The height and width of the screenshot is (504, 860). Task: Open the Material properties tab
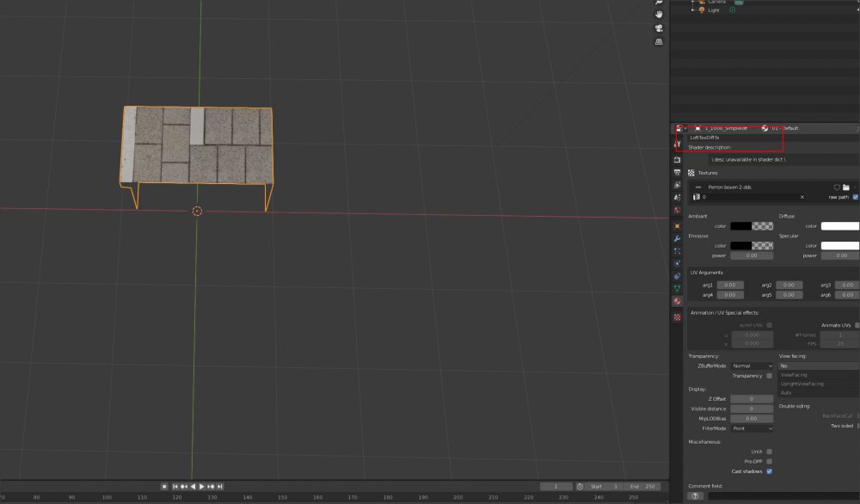coord(678,302)
